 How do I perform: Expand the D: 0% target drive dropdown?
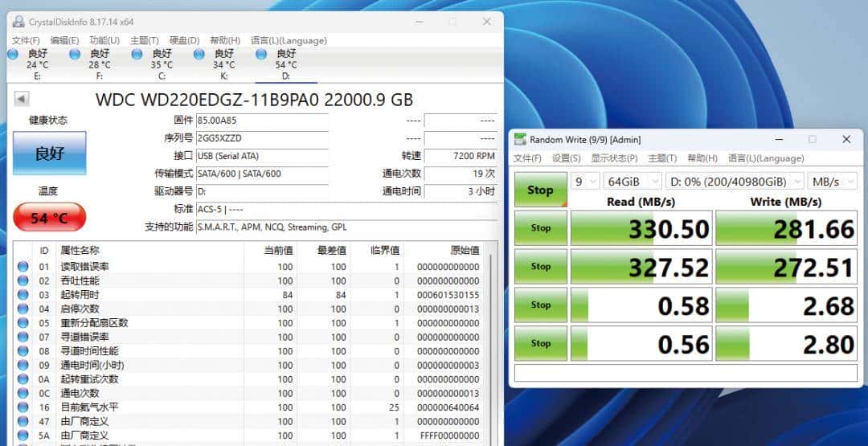(735, 182)
